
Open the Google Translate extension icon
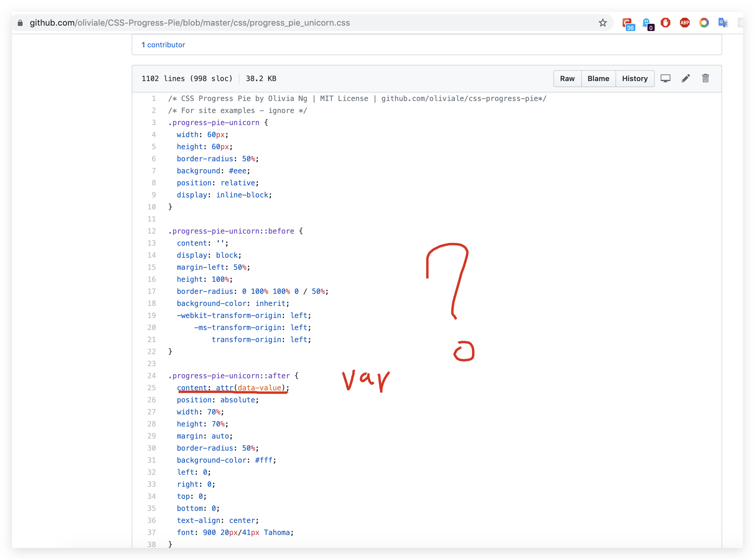[723, 23]
